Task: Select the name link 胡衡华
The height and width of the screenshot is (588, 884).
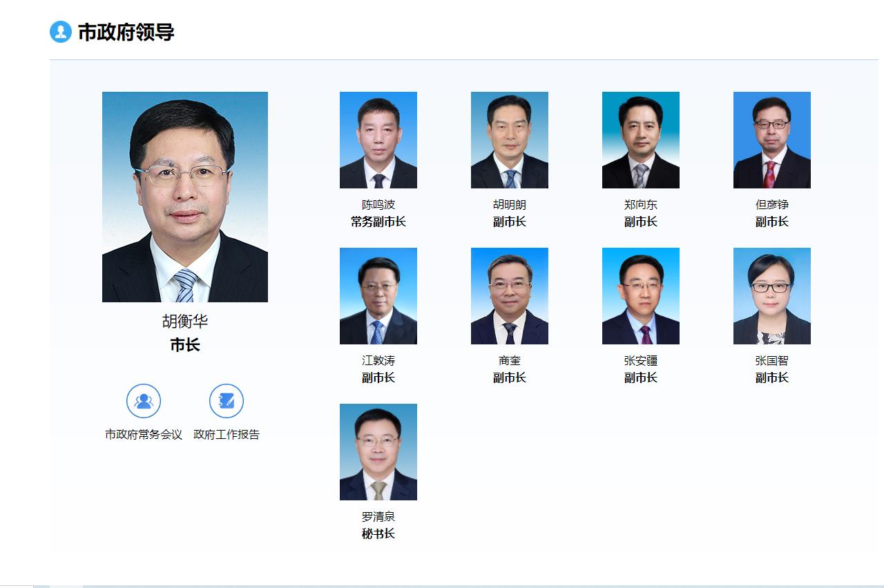Action: (185, 322)
